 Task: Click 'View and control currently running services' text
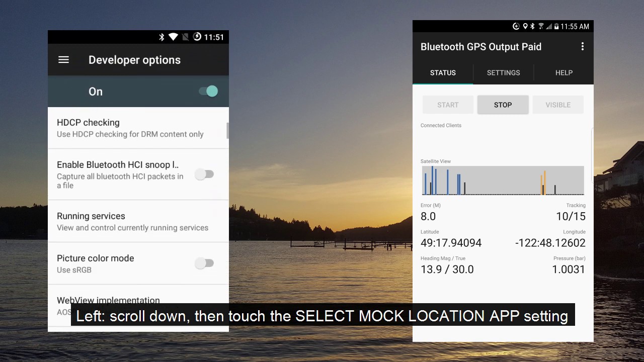pyautogui.click(x=132, y=228)
